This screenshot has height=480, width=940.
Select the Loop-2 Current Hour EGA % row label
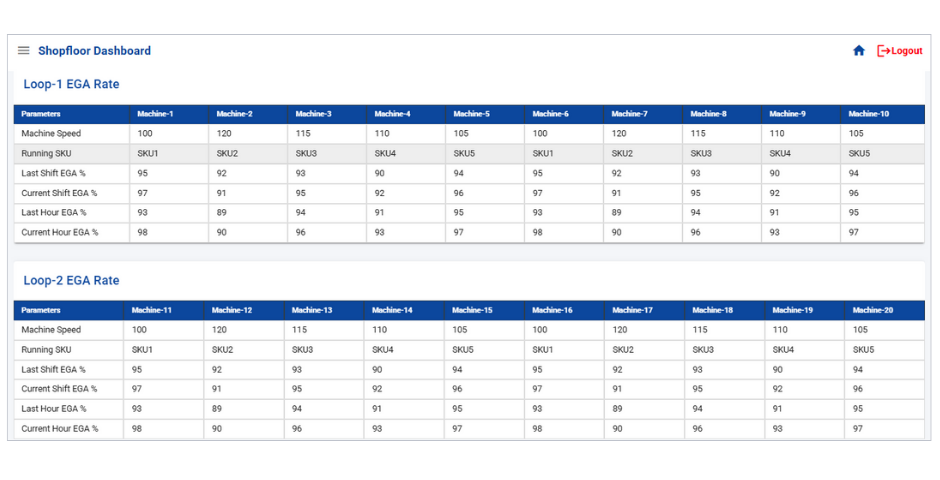(x=59, y=428)
